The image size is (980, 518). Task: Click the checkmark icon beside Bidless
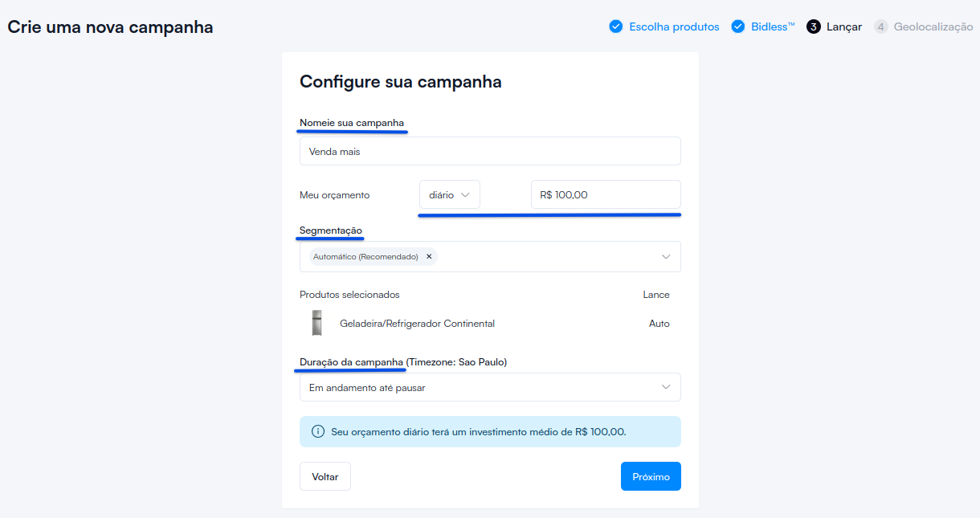(738, 26)
